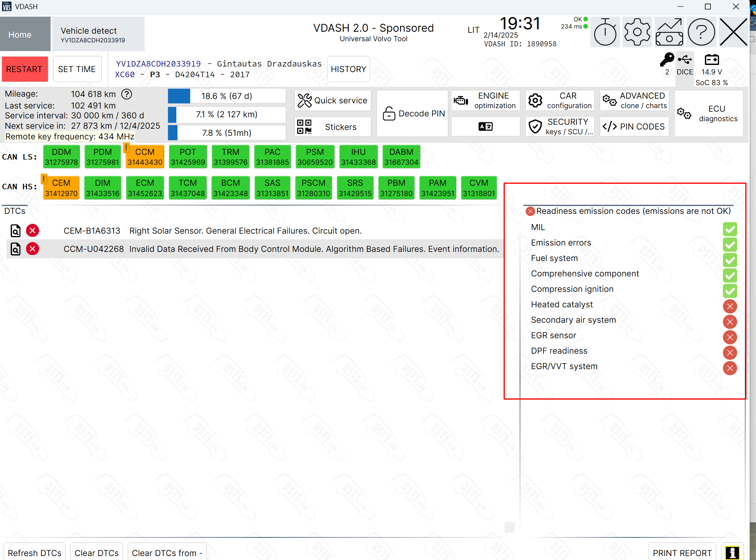756x560 pixels.
Task: Select the PAM module
Action: click(438, 188)
